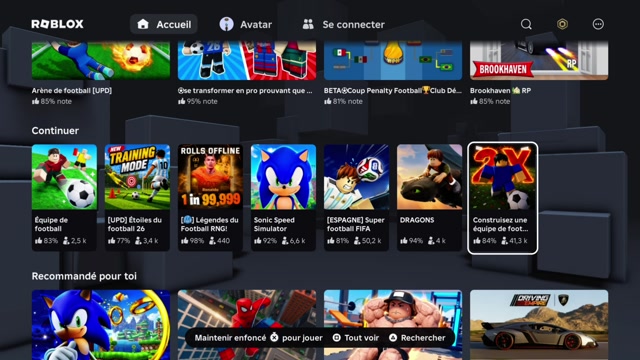Image resolution: width=640 pixels, height=360 pixels.
Task: Click the square button icon before Tout voir
Action: (x=337, y=338)
